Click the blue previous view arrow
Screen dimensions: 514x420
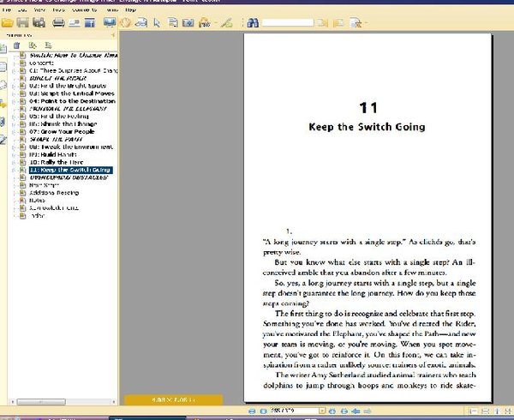pyautogui.click(x=356, y=411)
